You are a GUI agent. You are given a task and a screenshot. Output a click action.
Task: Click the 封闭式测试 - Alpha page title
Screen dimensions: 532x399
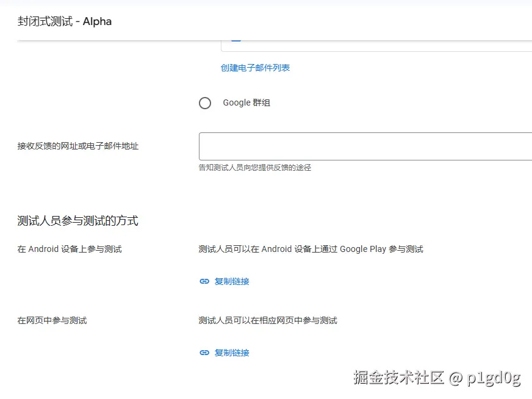coord(65,21)
